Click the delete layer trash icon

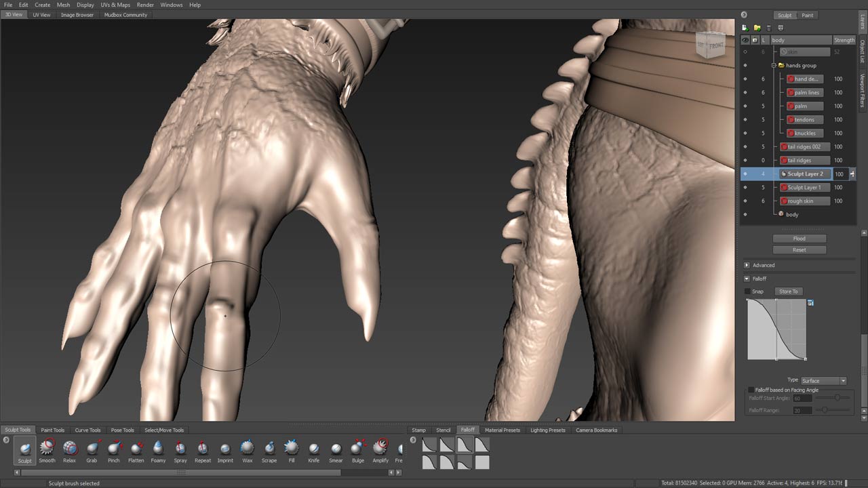(769, 28)
